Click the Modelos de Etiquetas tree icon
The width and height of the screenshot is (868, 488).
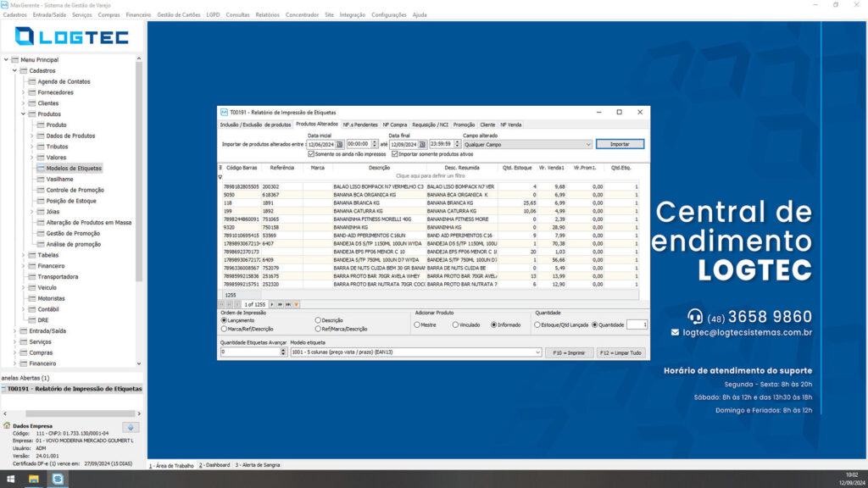41,169
